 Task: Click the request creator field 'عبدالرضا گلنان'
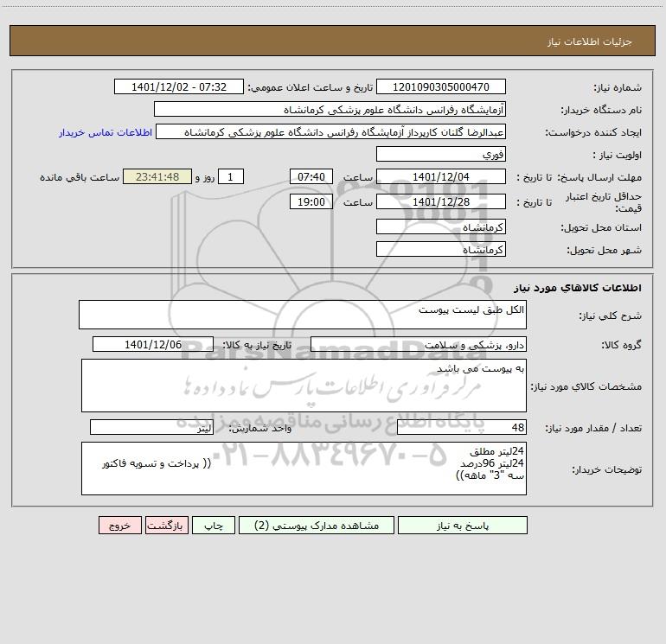(x=331, y=131)
